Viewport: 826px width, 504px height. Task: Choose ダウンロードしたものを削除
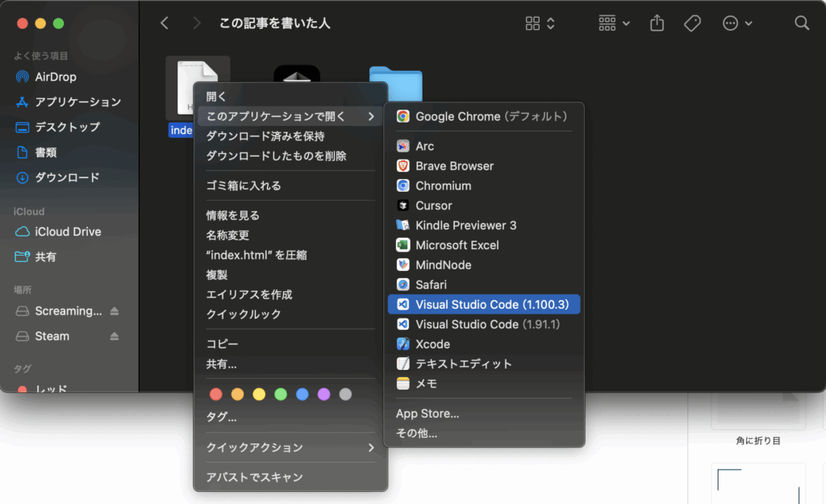(290, 156)
